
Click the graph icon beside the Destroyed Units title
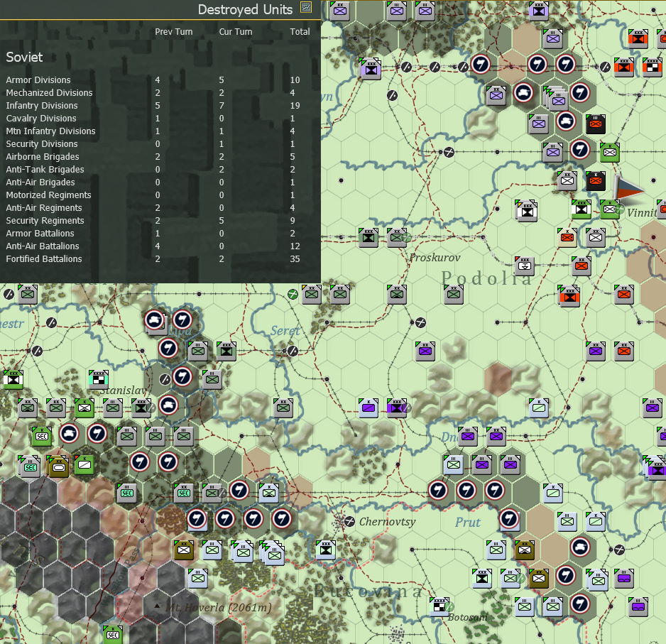[305, 9]
